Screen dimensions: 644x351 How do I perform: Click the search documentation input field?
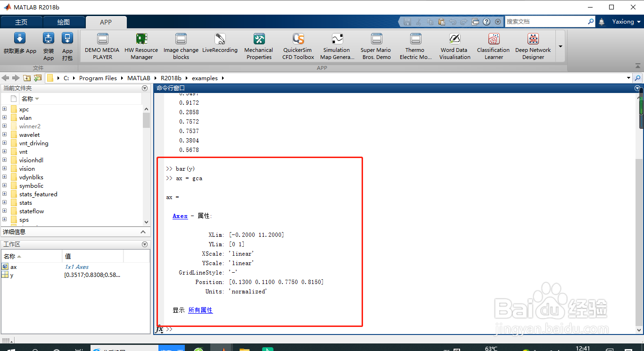[x=546, y=22]
